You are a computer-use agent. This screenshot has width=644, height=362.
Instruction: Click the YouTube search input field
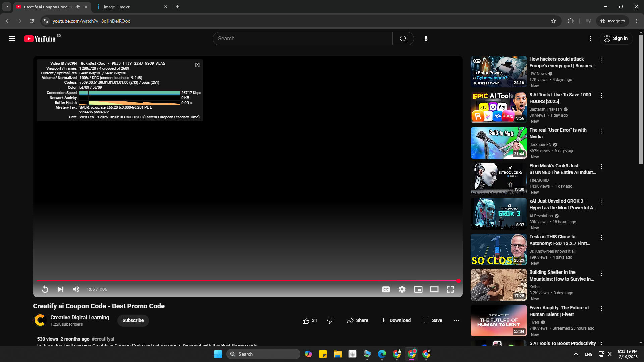302,39
